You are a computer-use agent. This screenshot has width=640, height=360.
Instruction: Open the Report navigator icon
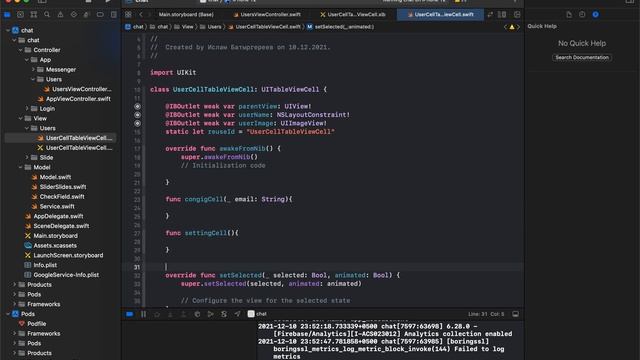click(x=113, y=15)
